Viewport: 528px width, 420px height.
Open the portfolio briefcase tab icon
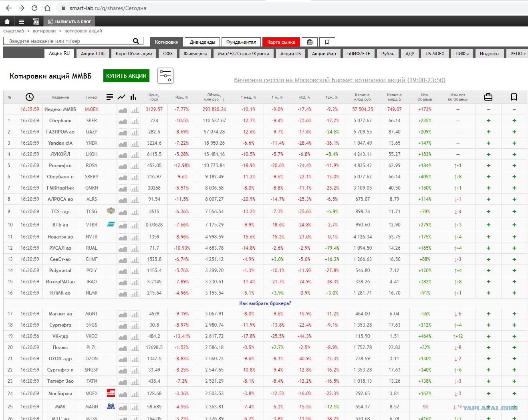tap(310, 42)
